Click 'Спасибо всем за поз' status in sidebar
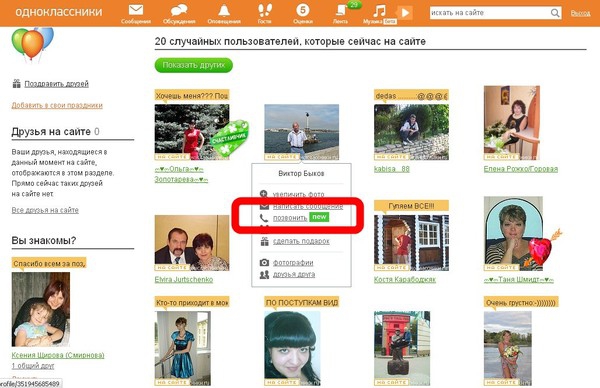The image size is (600, 388). point(49,263)
